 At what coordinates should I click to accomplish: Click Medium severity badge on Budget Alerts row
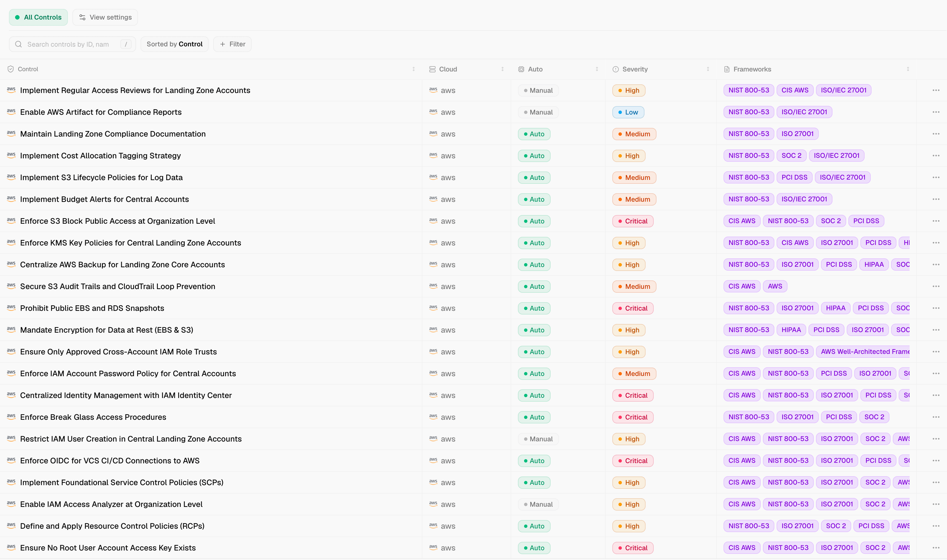(634, 199)
